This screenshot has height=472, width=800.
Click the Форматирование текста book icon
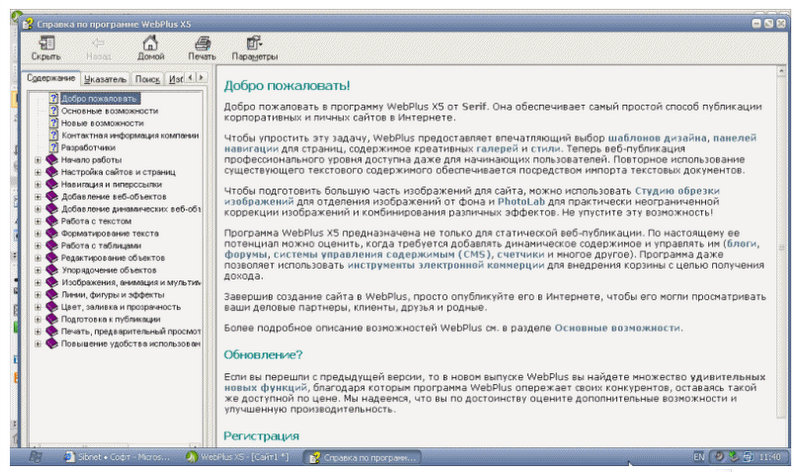click(52, 233)
